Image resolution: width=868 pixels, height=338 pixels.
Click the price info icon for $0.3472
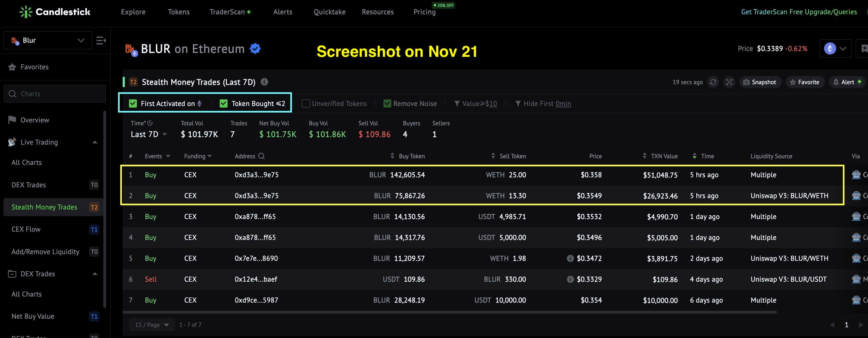[570, 258]
